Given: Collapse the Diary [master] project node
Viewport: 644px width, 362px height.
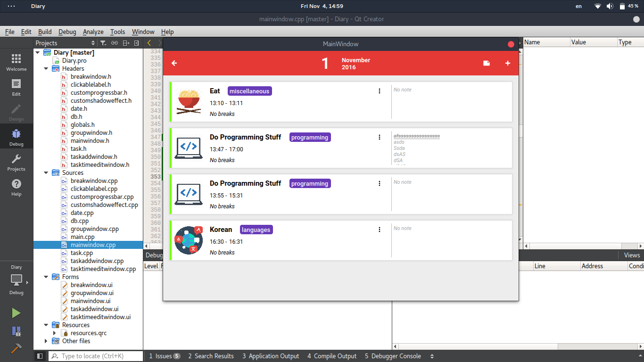Looking at the screenshot, I should [38, 53].
